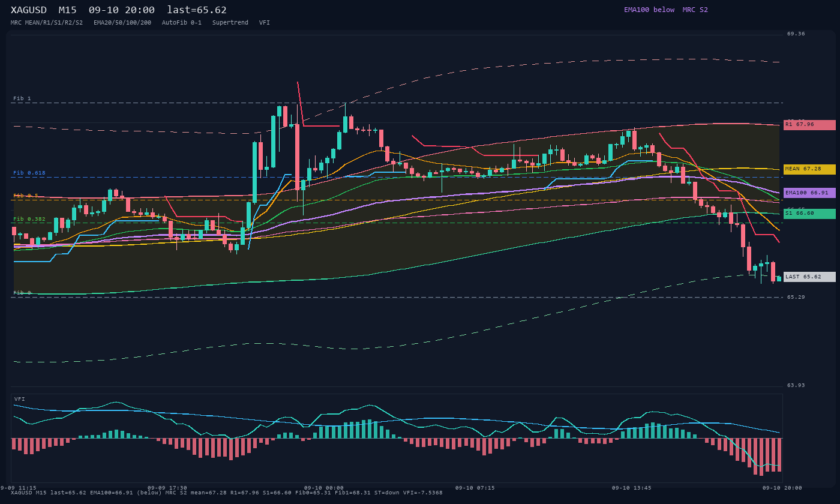The width and height of the screenshot is (840, 504).
Task: Click the 63.93 price axis label
Action: click(x=796, y=385)
